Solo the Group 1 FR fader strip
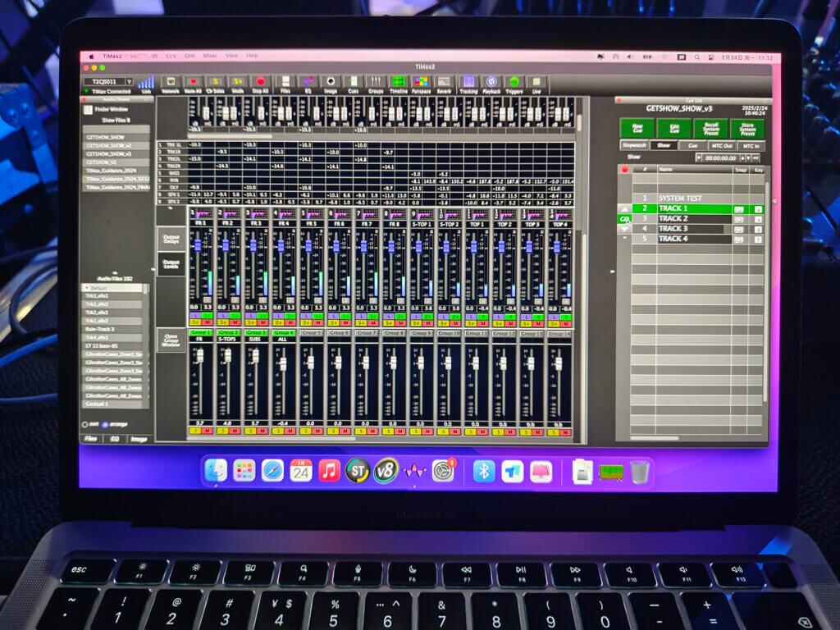Screen dimensions: 840x630 point(194,431)
